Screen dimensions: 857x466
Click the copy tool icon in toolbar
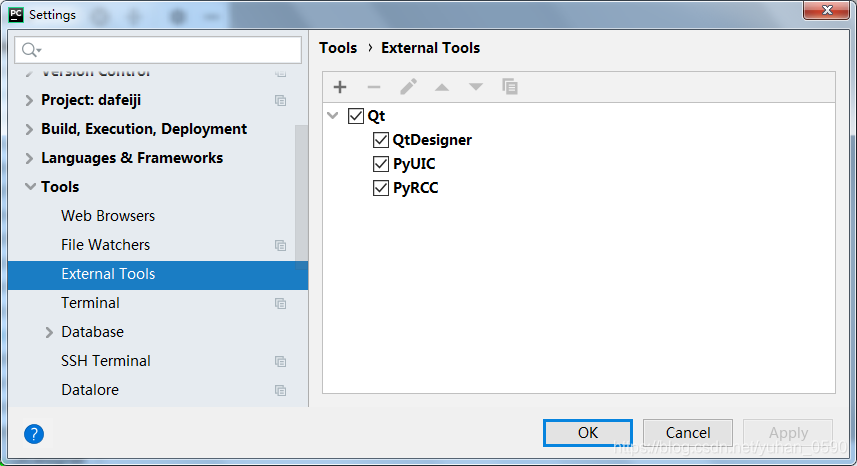[x=510, y=87]
